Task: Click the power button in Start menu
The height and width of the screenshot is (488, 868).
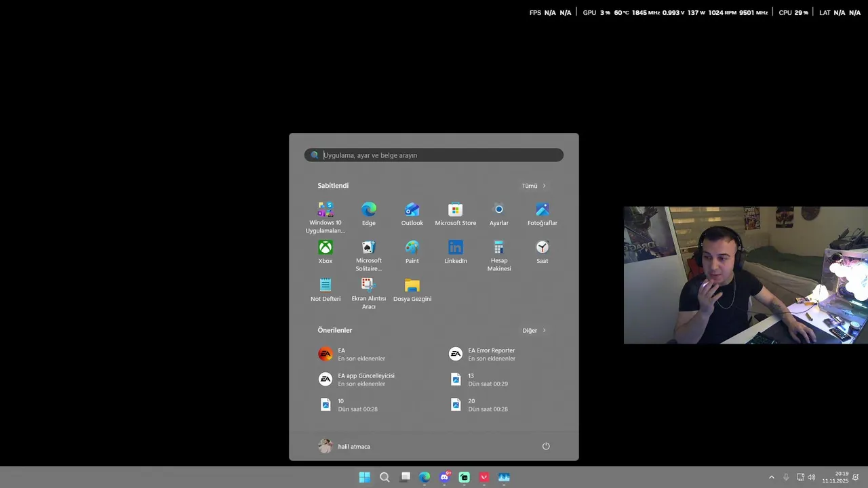Action: [x=546, y=446]
